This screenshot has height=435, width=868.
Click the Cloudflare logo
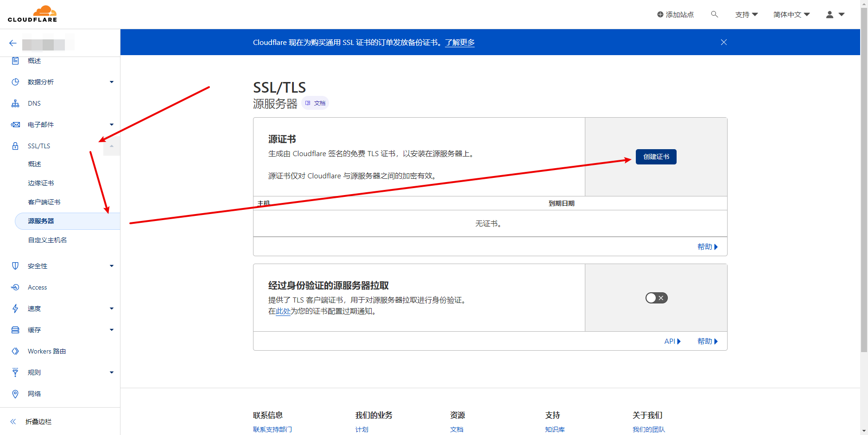tap(32, 14)
